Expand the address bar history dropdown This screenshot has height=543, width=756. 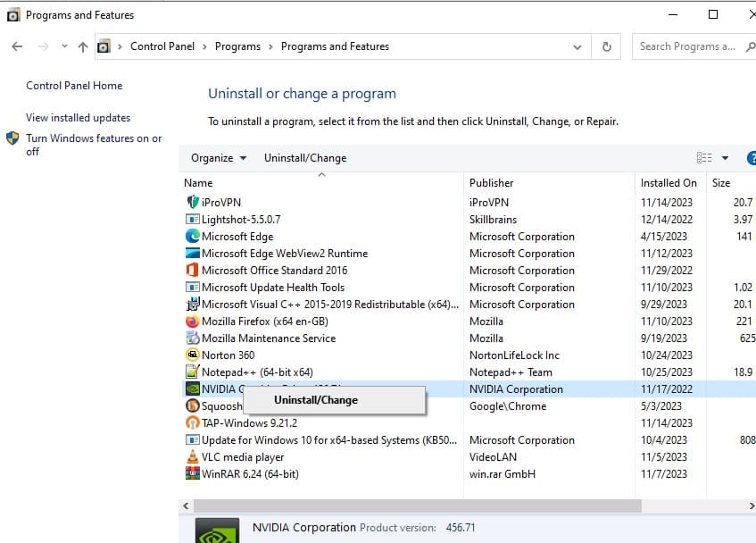pyautogui.click(x=577, y=46)
